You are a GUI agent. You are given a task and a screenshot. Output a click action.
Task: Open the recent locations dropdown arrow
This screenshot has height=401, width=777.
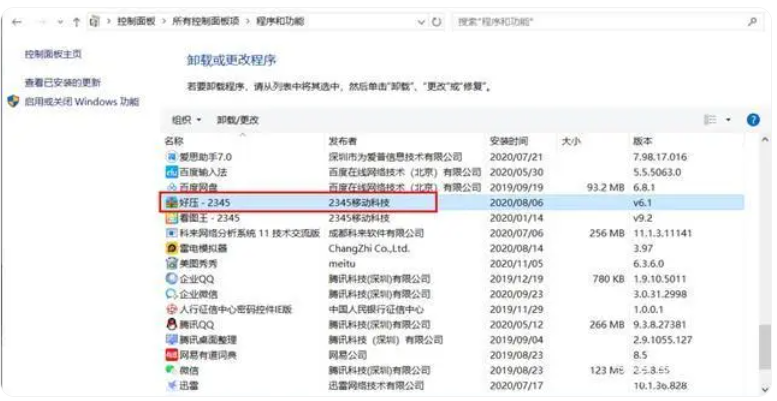click(x=60, y=22)
